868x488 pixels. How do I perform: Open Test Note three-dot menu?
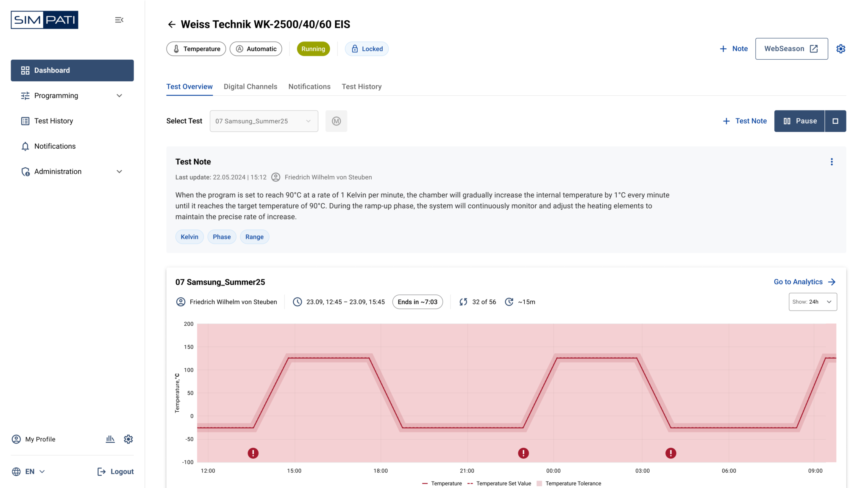pyautogui.click(x=832, y=162)
